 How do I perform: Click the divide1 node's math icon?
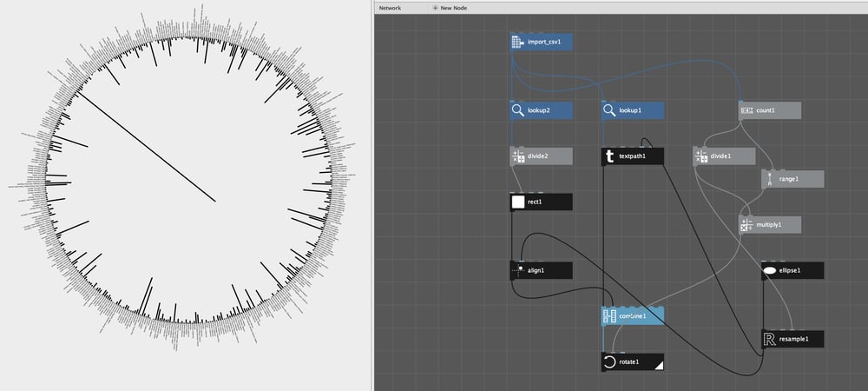pyautogui.click(x=700, y=156)
